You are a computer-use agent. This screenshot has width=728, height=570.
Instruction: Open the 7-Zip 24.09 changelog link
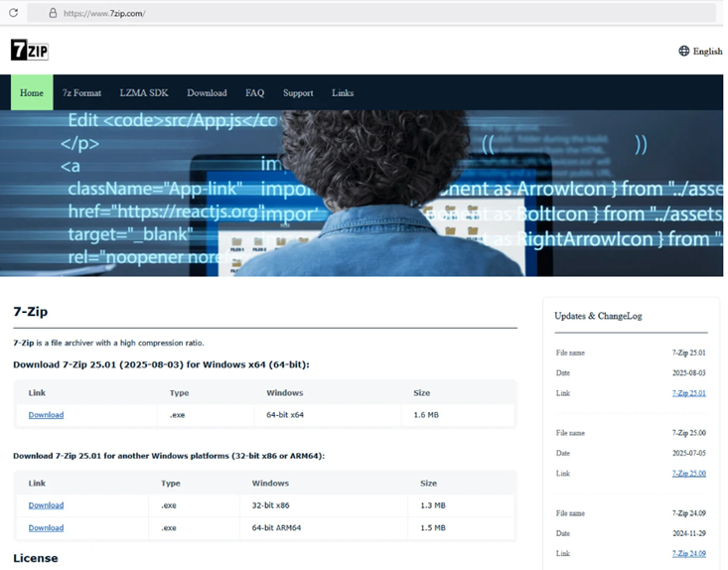tap(688, 553)
